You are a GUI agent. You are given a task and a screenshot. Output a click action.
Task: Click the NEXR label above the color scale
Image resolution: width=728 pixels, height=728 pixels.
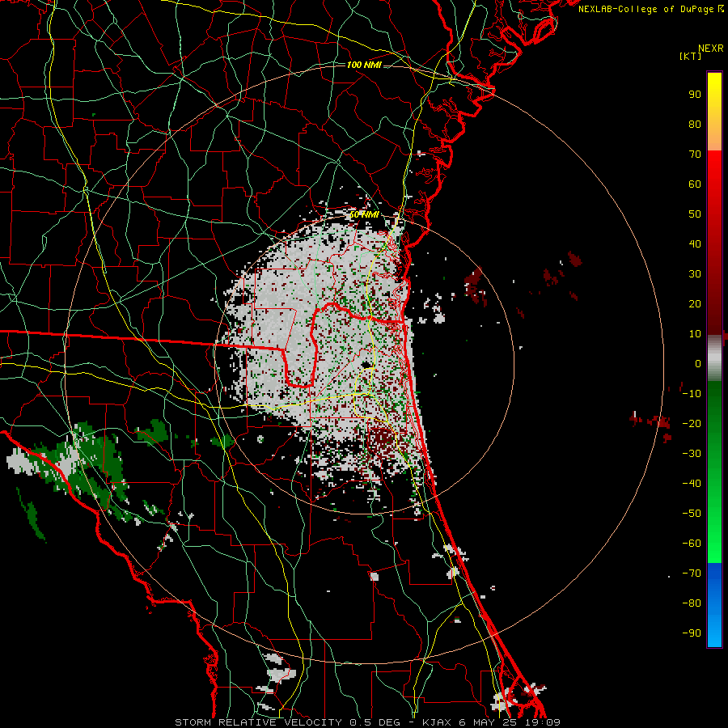[710, 49]
